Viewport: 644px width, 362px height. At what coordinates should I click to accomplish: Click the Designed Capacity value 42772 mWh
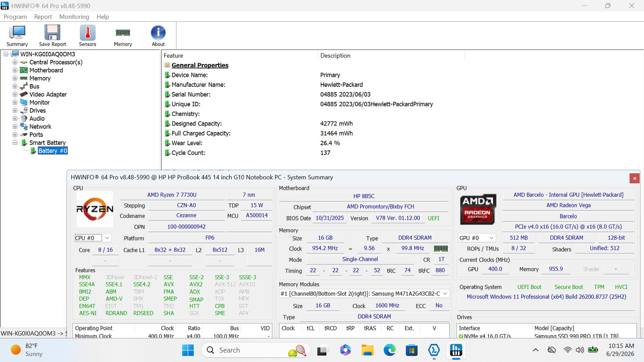pyautogui.click(x=336, y=123)
